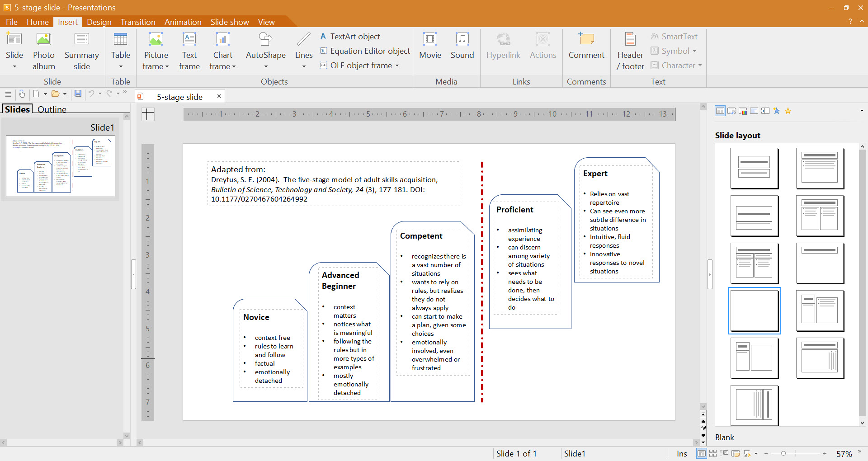Open OLE object frame dropdown
This screenshot has width=868, height=461.
coord(397,66)
